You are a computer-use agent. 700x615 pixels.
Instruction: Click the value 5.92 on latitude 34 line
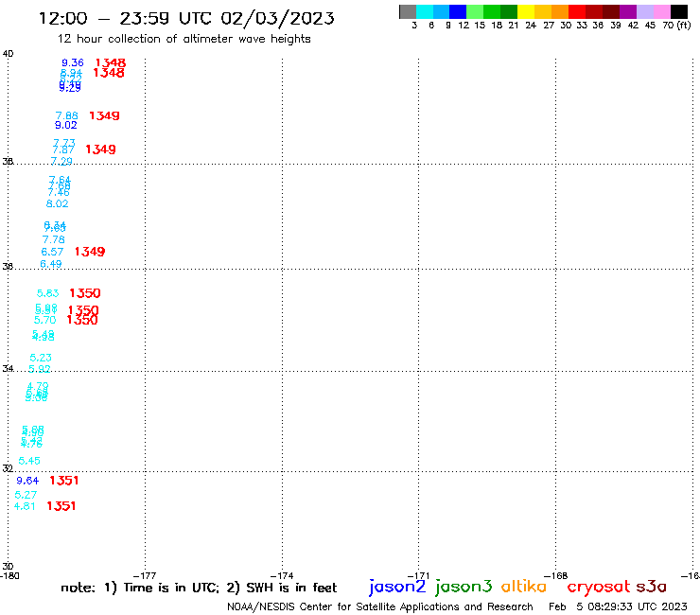click(x=40, y=369)
